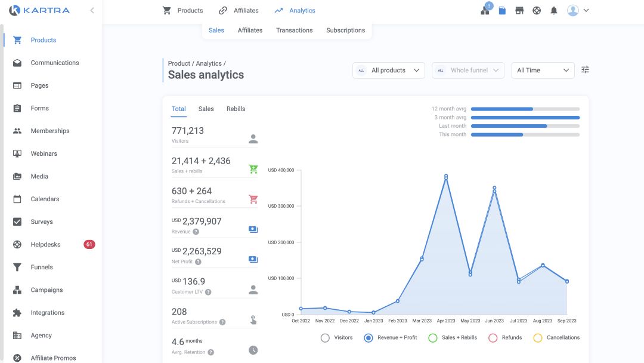
Task: Select the Sales + Rebills radio option
Action: coord(433,338)
